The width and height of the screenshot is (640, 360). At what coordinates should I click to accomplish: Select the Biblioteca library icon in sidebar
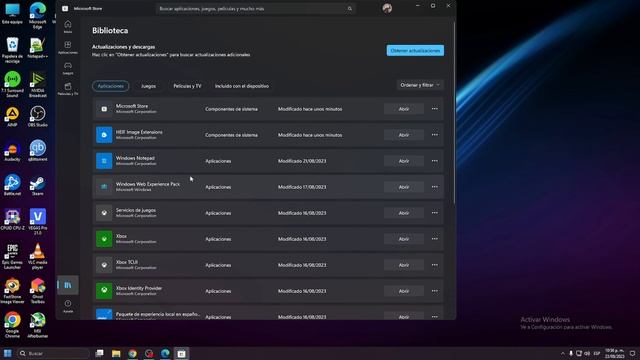pyautogui.click(x=68, y=285)
